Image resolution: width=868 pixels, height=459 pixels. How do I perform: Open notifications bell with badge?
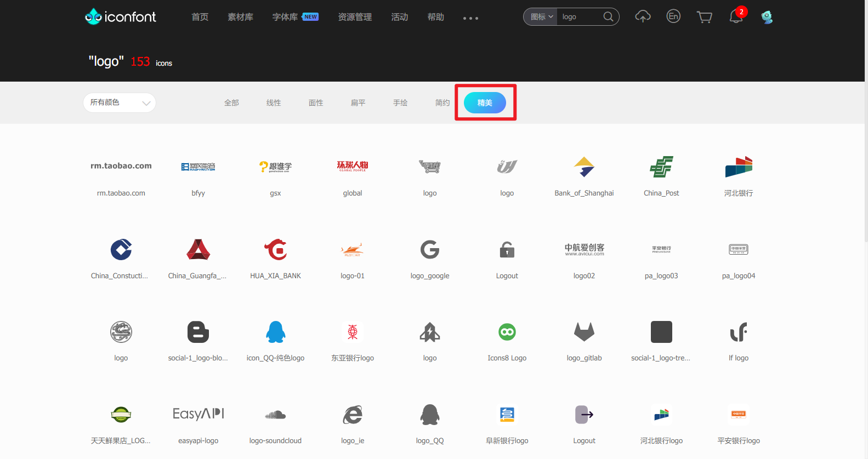pos(737,16)
